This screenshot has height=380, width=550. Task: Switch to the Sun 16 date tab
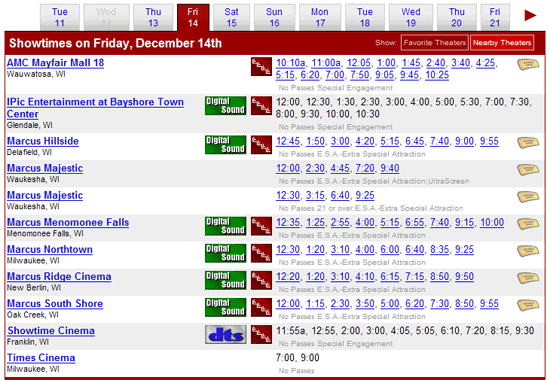(x=274, y=17)
